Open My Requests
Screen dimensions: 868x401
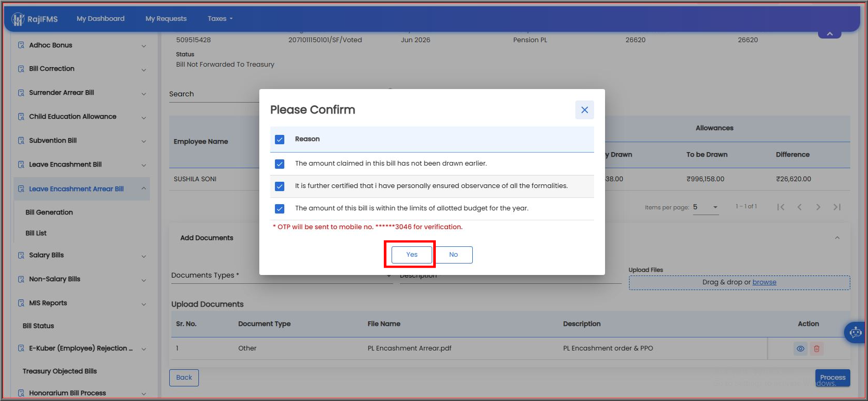click(x=166, y=19)
